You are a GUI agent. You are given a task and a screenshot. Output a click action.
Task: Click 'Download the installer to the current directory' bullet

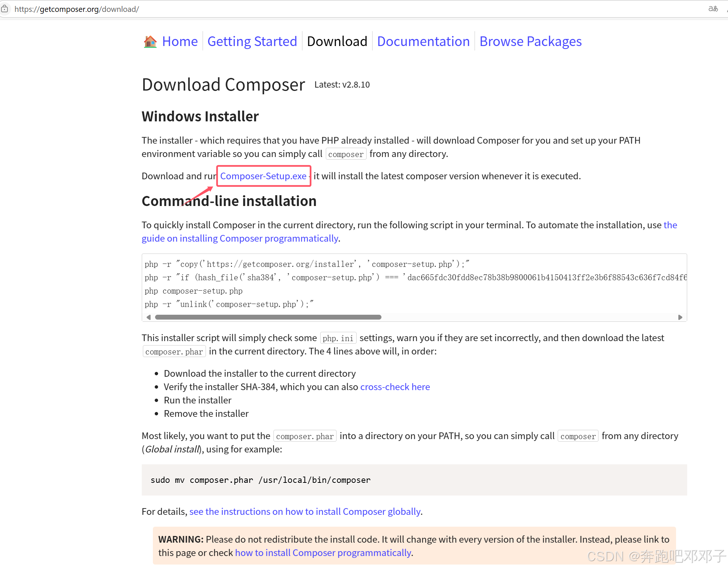(x=260, y=373)
